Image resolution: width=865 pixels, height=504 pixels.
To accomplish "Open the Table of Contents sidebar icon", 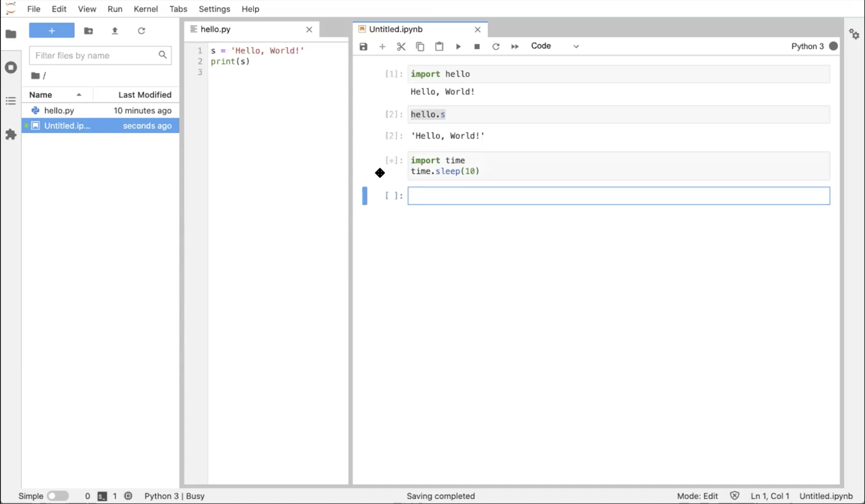I will coord(11,101).
